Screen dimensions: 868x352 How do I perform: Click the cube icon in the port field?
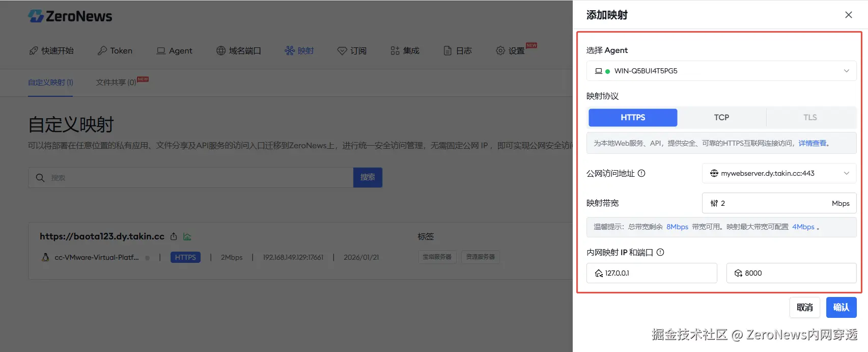pos(738,273)
